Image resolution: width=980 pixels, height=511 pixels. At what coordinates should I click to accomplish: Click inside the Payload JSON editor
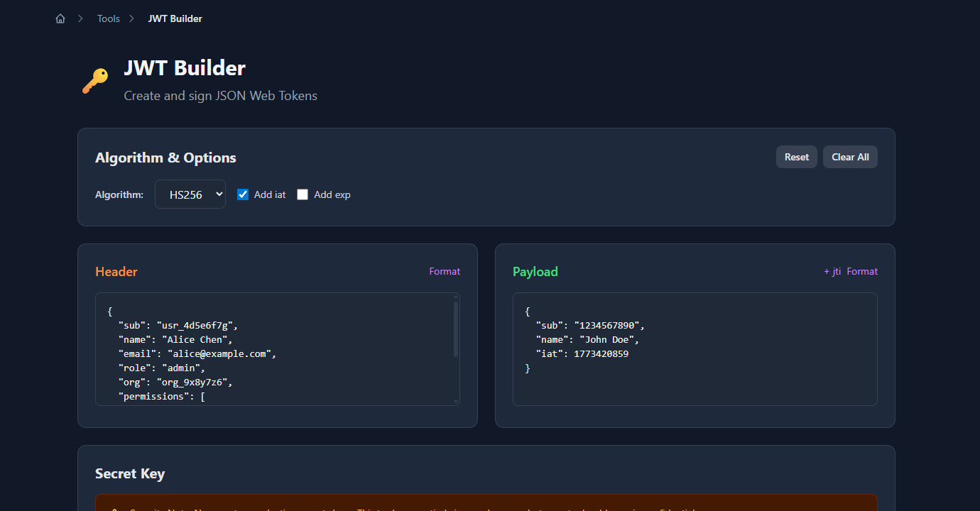click(x=695, y=349)
